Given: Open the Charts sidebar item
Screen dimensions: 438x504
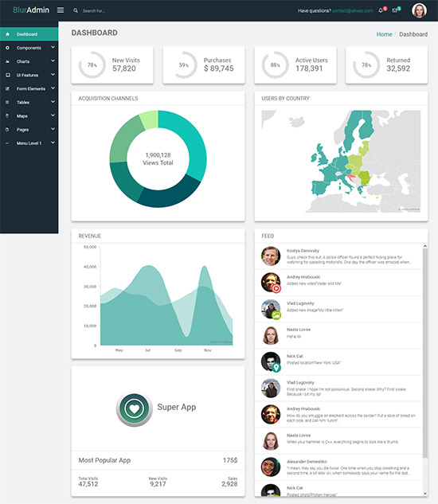Looking at the screenshot, I should (x=29, y=61).
